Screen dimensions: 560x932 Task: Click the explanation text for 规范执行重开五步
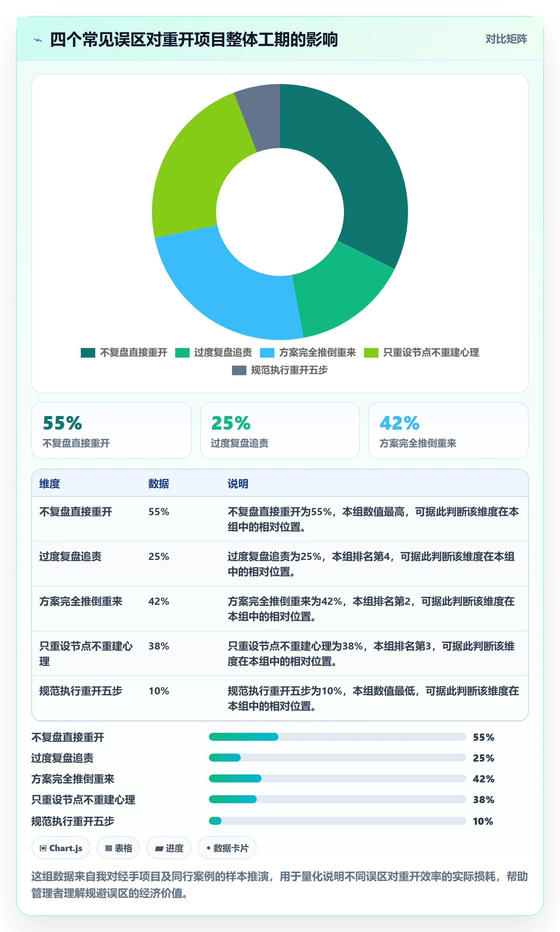(373, 698)
